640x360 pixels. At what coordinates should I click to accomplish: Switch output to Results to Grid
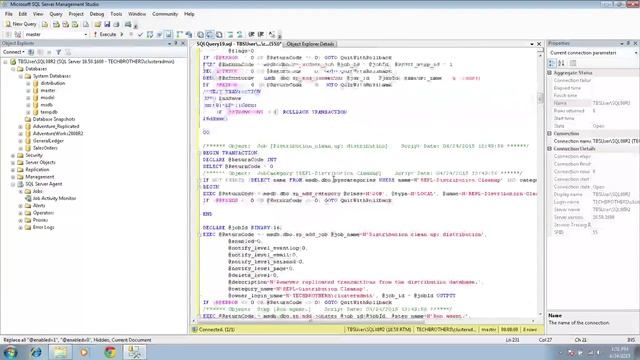click(x=209, y=35)
